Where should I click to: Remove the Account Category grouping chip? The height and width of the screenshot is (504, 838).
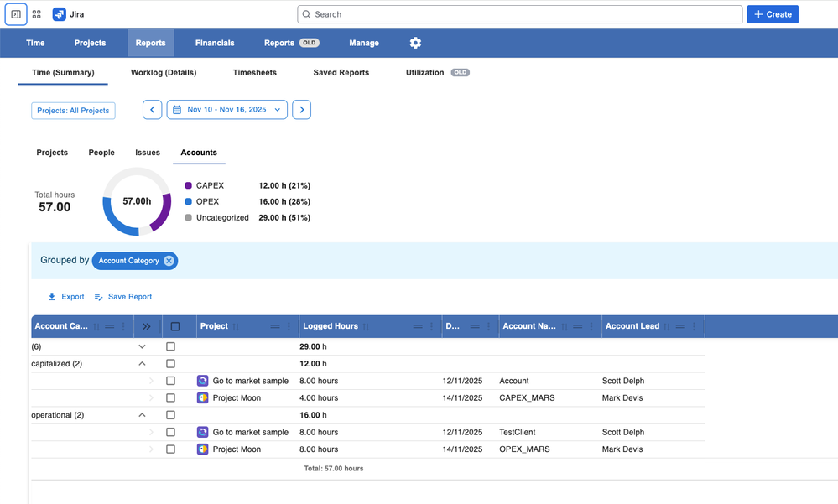(169, 261)
